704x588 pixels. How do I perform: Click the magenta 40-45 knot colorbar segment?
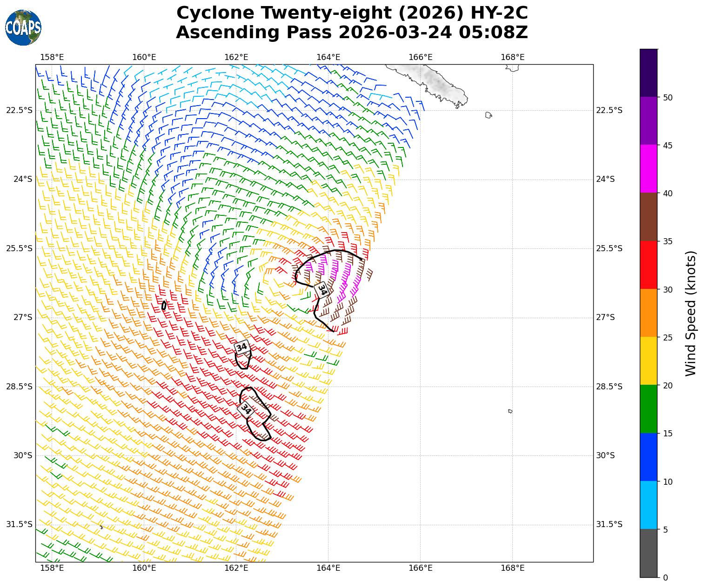[x=648, y=169]
